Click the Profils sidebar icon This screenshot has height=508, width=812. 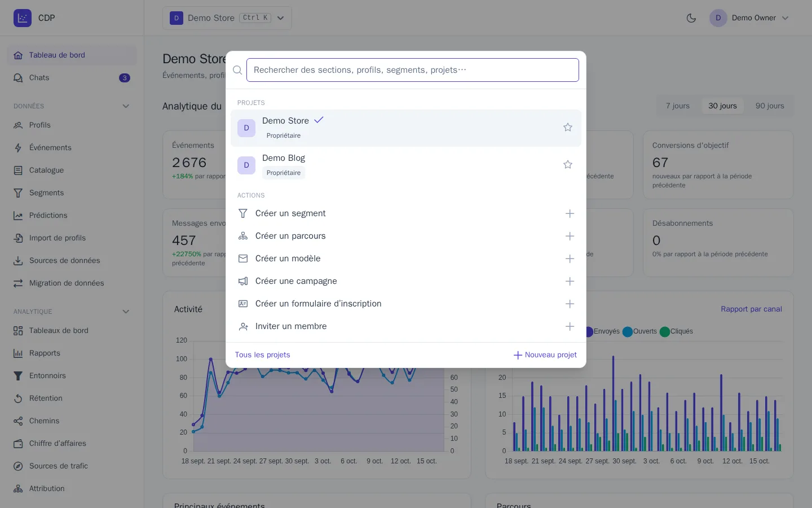coord(18,125)
